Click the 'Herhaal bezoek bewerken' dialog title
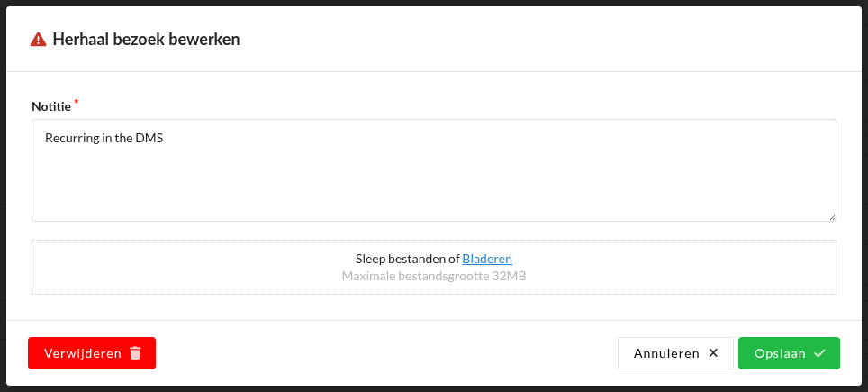The width and height of the screenshot is (868, 392). tap(146, 40)
